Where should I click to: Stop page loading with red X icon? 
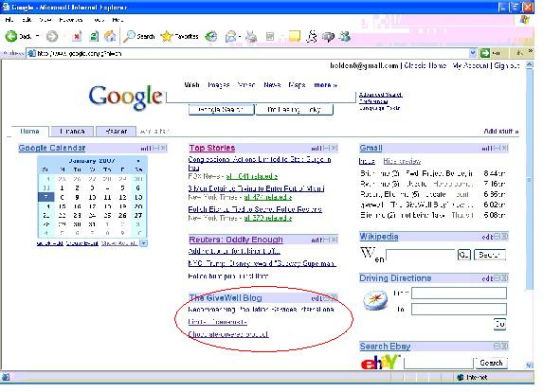(x=77, y=36)
